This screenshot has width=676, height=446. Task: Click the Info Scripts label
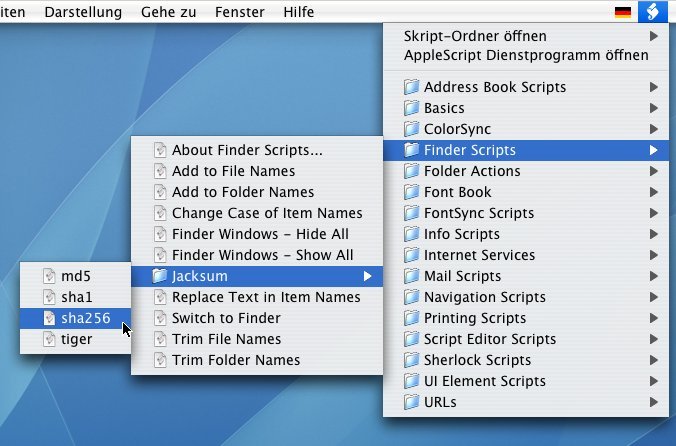(462, 234)
